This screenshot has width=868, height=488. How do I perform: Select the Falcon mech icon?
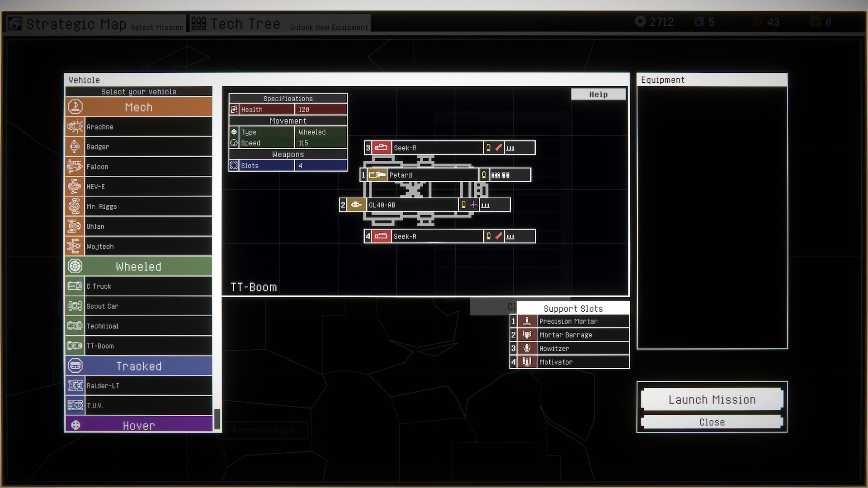coord(75,167)
